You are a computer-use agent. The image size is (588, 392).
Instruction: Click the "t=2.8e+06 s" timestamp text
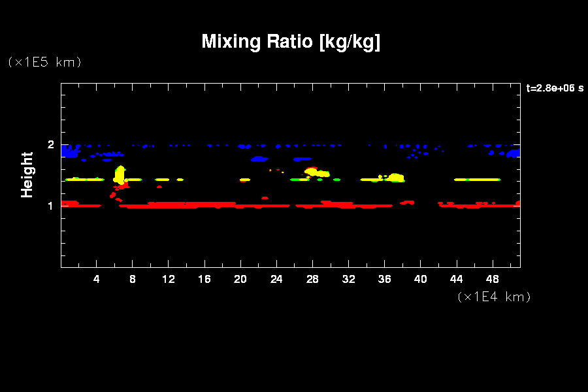click(555, 88)
